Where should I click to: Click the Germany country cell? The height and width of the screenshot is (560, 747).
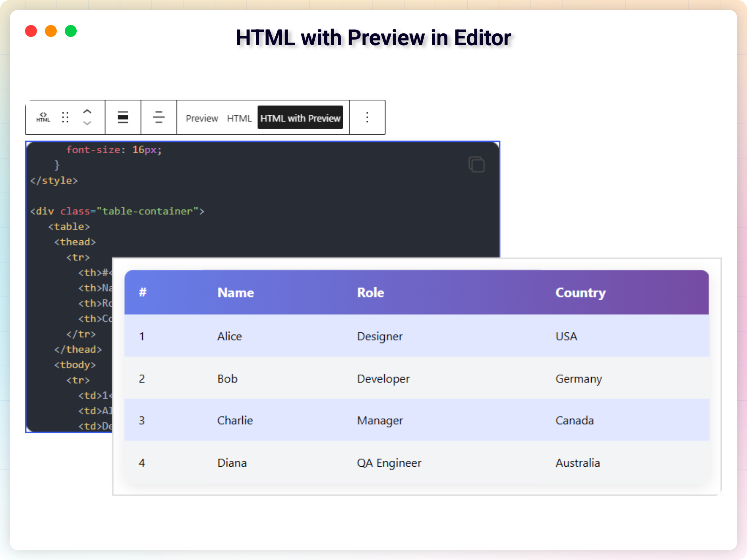[579, 379]
